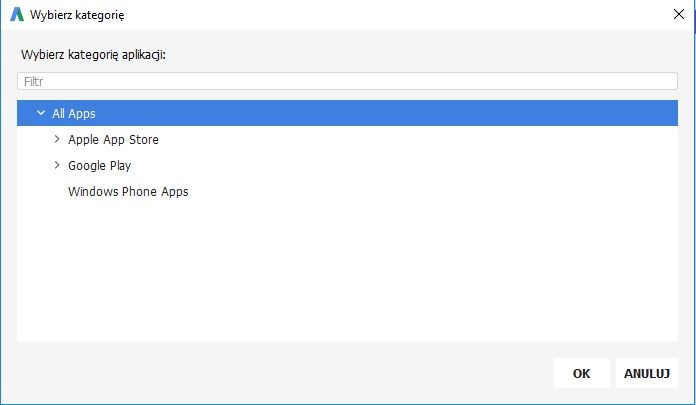Image resolution: width=696 pixels, height=405 pixels.
Task: Click the 'Wybierz kategorię aplikacji:' label
Action: coord(93,54)
